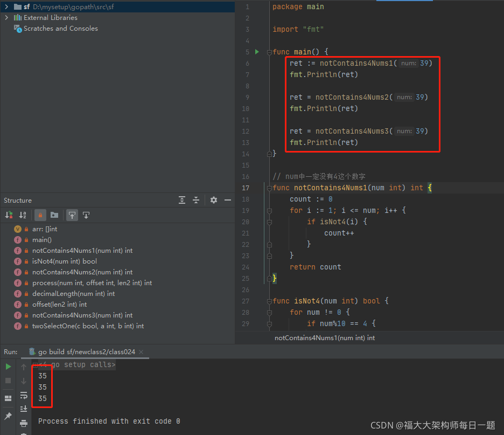Viewport: 504px width, 435px height.
Task: Collapse func main fold marker
Action: tap(269, 52)
